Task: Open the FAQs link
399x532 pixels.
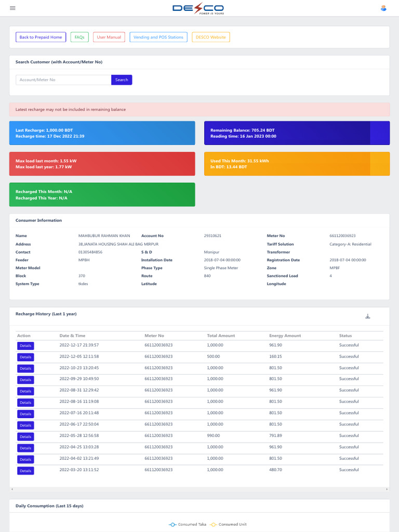Action: [x=79, y=37]
